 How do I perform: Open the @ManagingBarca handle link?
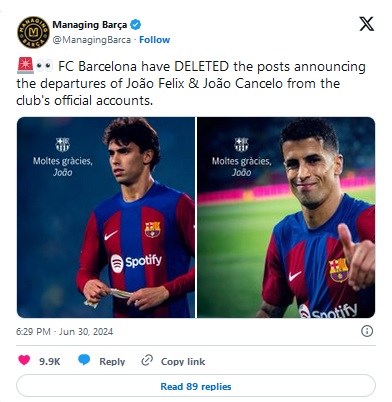coord(92,40)
